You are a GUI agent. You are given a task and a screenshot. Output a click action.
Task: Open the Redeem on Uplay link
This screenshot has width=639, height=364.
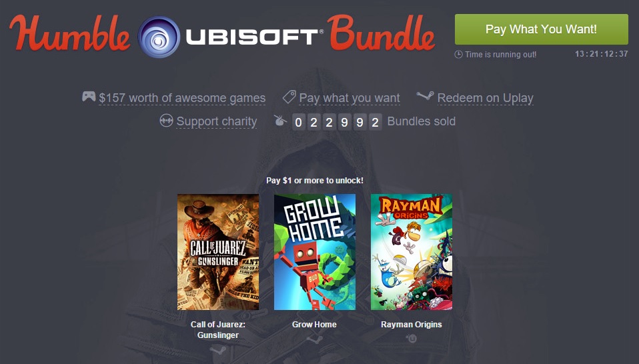point(485,98)
